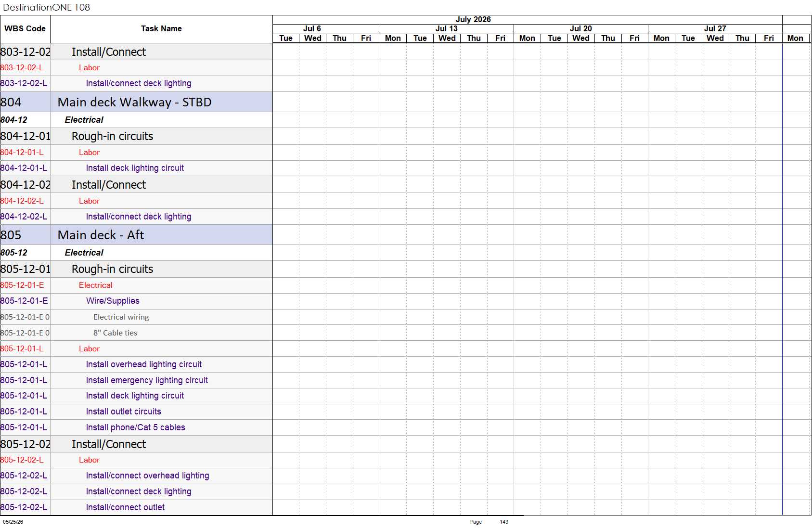
Task: Click Main deck - Aft heading
Action: point(101,235)
